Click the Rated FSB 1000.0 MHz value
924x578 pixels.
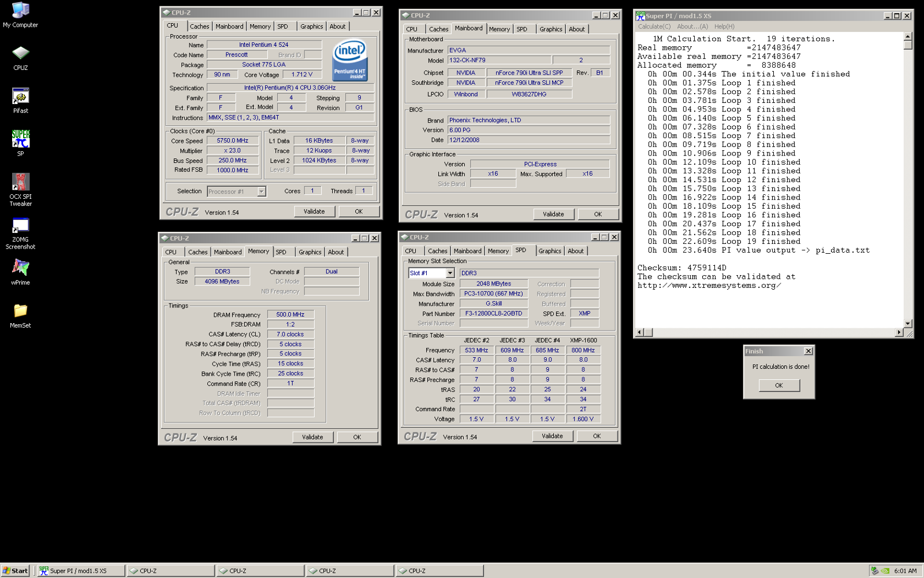(232, 170)
